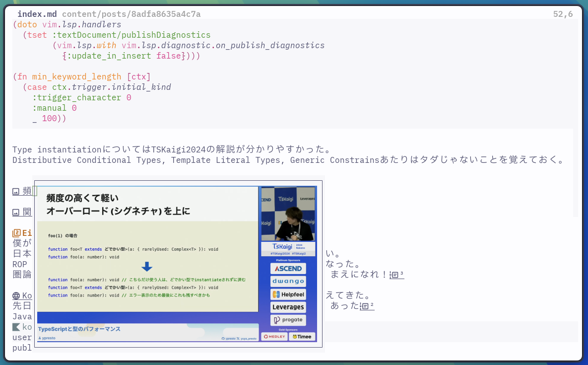Click the image icon beside the 頻 link
Screen dimensions: 588x365
coord(16,190)
